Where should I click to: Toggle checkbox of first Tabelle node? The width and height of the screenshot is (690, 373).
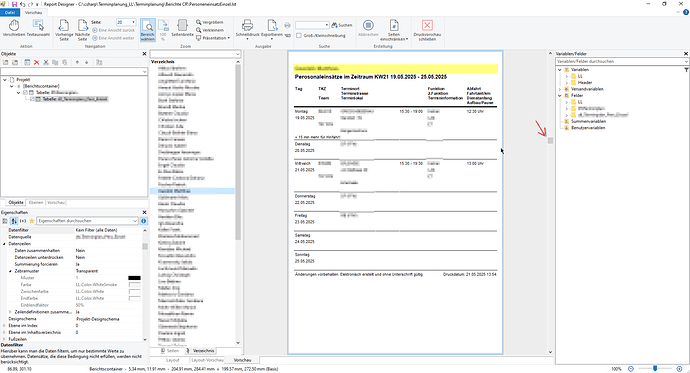tap(25, 93)
